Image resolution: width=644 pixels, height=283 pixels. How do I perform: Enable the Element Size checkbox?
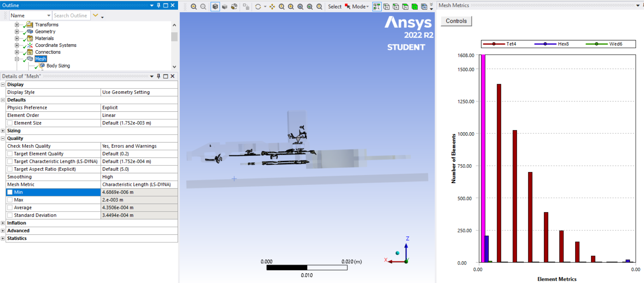pos(10,123)
